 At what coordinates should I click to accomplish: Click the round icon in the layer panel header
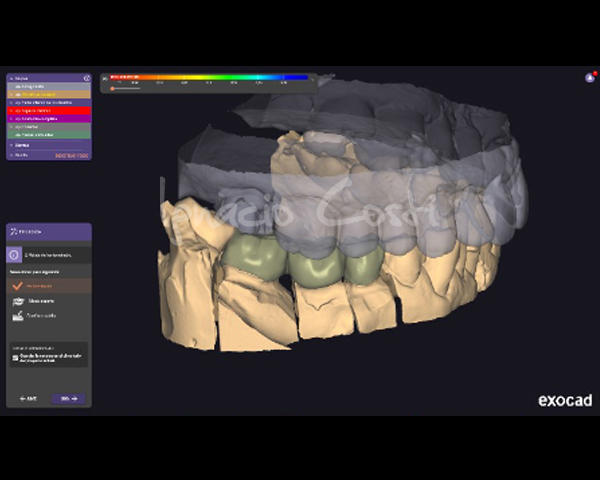(x=87, y=77)
